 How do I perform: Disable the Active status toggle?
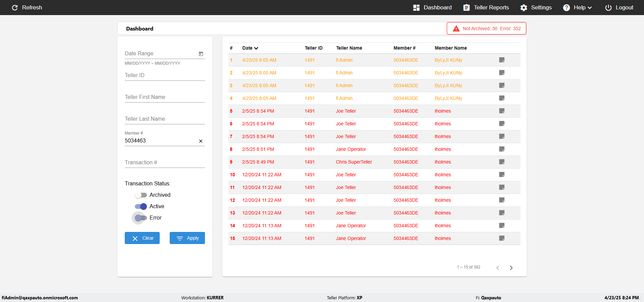point(141,206)
